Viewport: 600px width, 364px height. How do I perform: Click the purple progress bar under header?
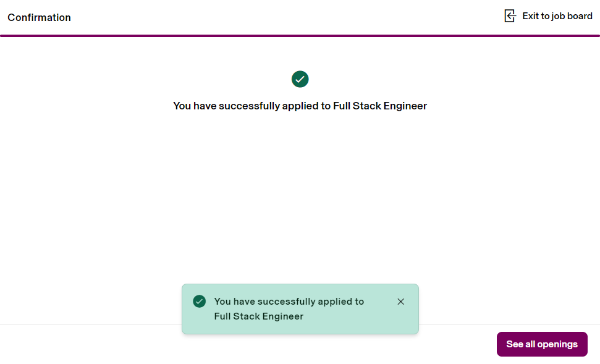point(300,36)
